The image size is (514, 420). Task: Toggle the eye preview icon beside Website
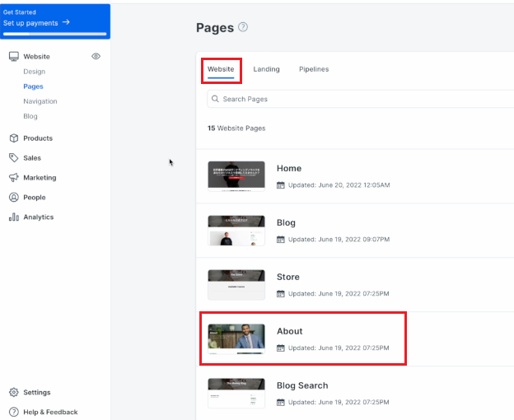click(x=96, y=57)
